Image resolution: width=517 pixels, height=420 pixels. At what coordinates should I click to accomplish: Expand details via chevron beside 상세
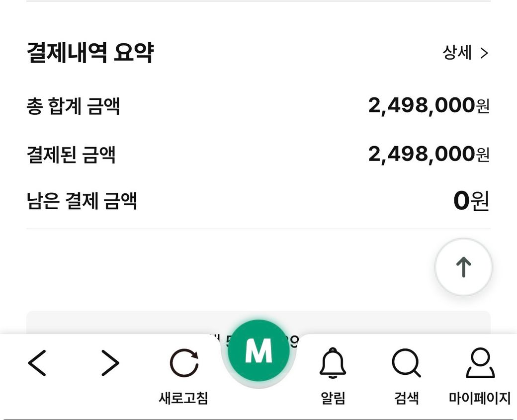coord(485,53)
